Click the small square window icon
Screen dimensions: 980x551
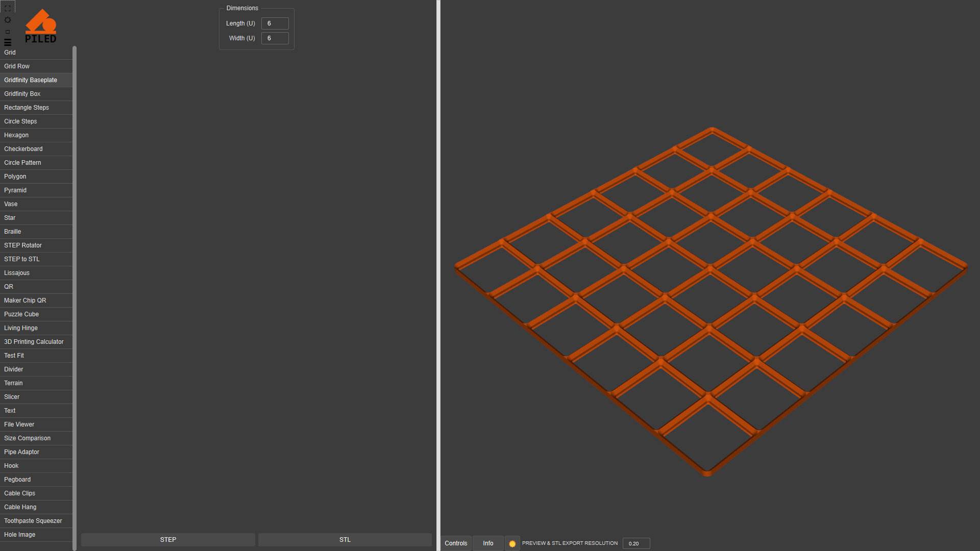point(8,32)
